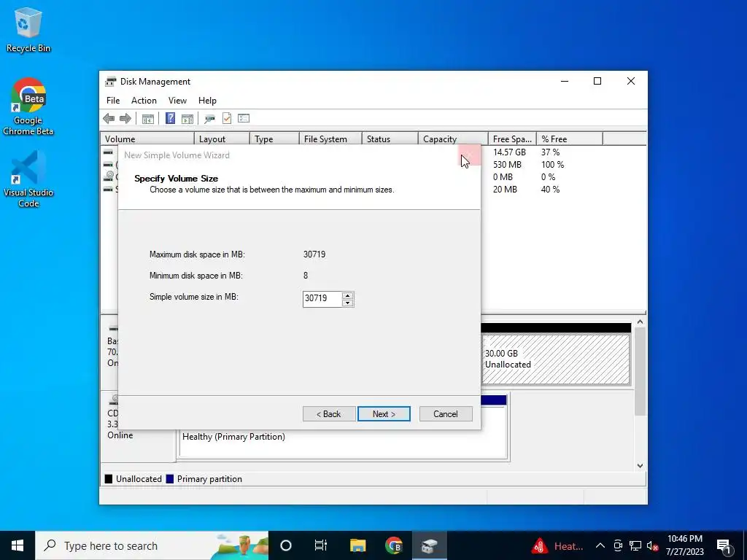Sort by Type column header

274,139
